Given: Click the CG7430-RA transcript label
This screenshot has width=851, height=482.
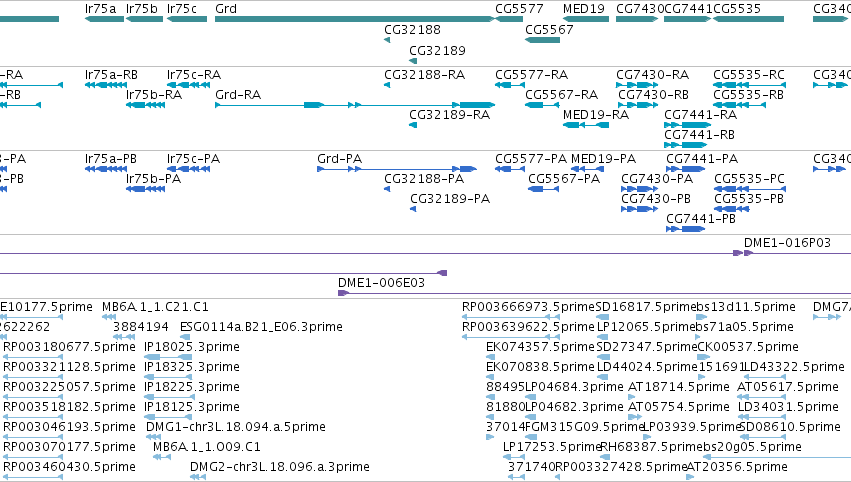Looking at the screenshot, I should coord(652,75).
